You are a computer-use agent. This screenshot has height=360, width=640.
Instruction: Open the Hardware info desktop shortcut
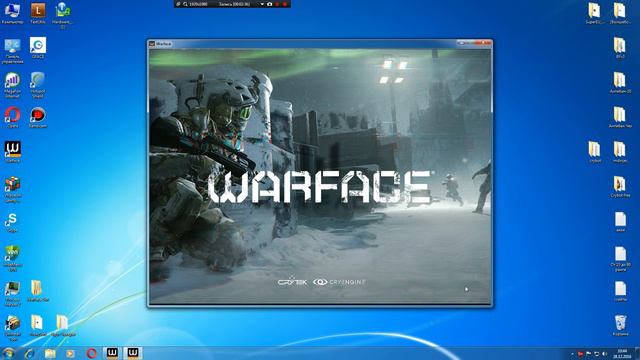click(x=62, y=15)
